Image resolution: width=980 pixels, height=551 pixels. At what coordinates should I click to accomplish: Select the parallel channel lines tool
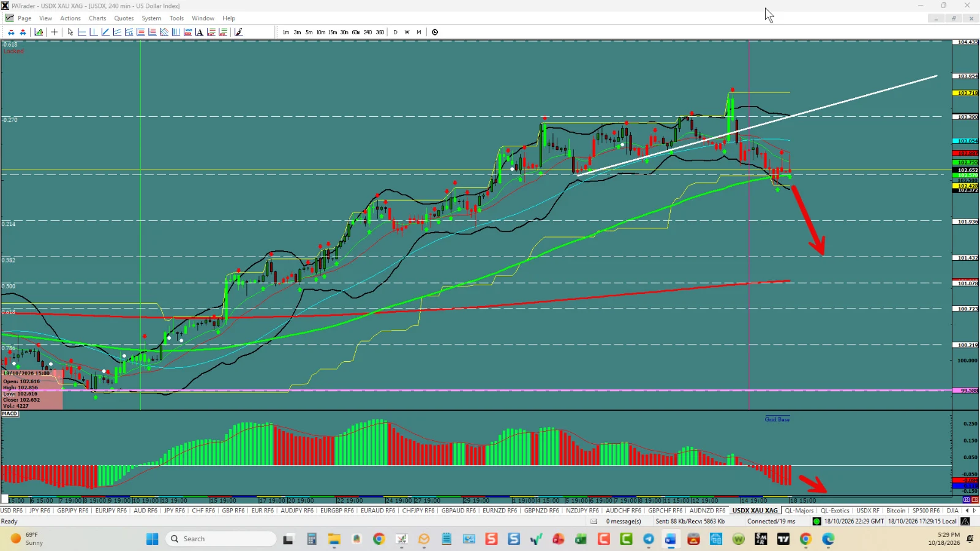pyautogui.click(x=117, y=32)
